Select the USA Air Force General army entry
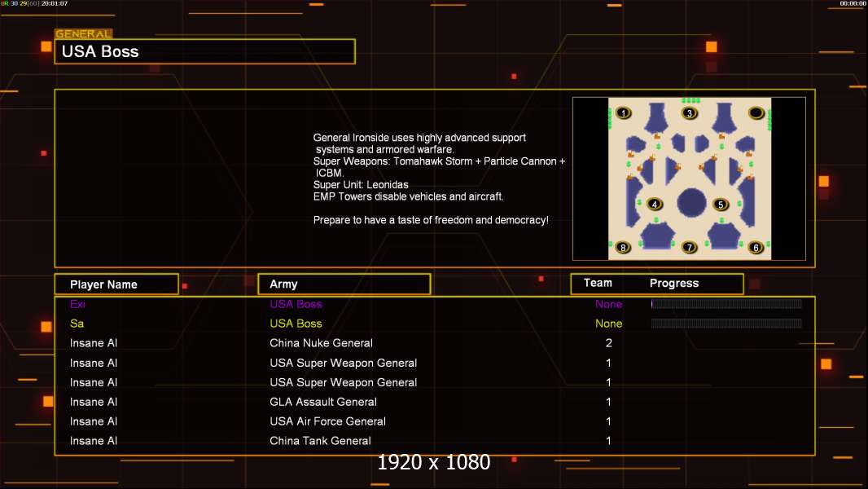 pos(327,421)
